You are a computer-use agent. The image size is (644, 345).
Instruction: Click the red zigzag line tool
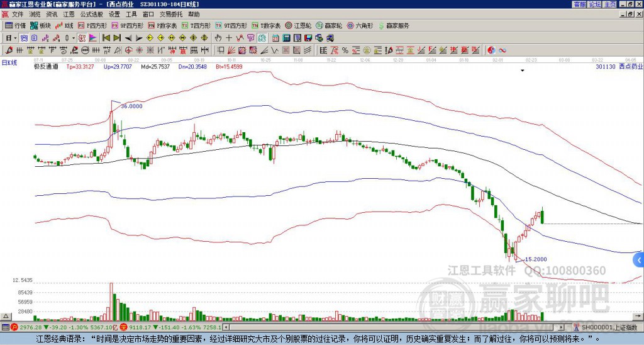coord(240,38)
